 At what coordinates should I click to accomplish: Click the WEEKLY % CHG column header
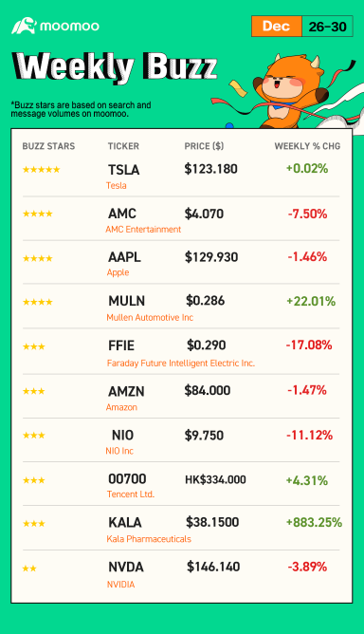(307, 146)
